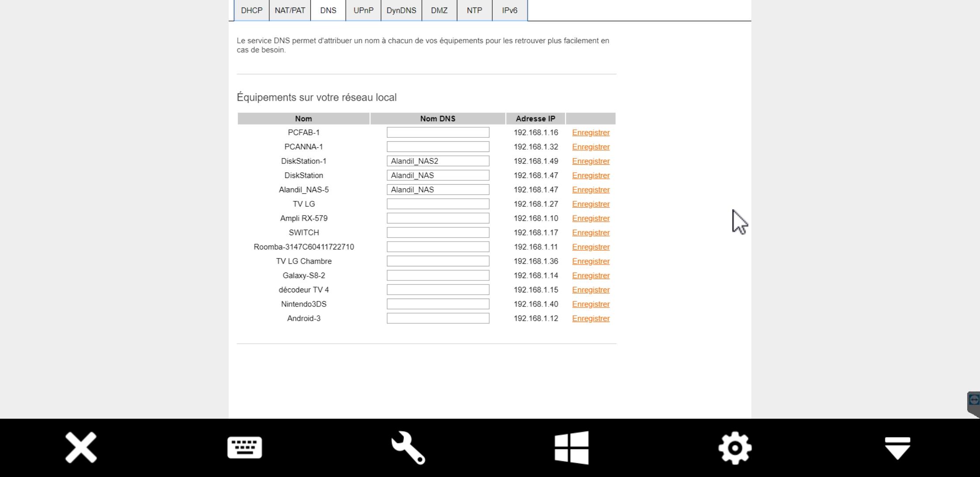Image resolution: width=980 pixels, height=477 pixels.
Task: Open the IPv6 tab
Action: pyautogui.click(x=509, y=10)
